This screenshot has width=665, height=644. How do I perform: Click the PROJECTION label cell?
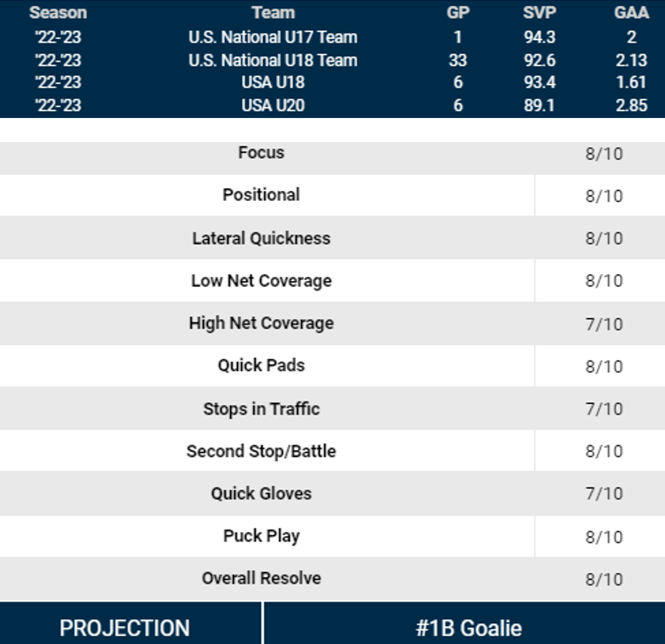(x=125, y=628)
